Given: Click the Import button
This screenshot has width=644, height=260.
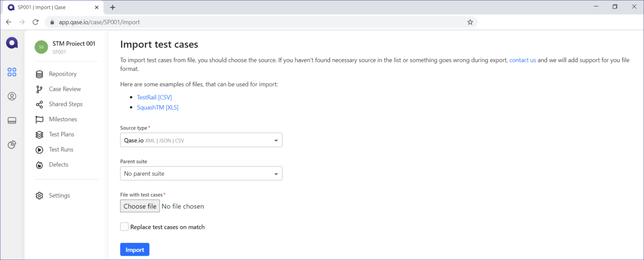Looking at the screenshot, I should pyautogui.click(x=135, y=249).
